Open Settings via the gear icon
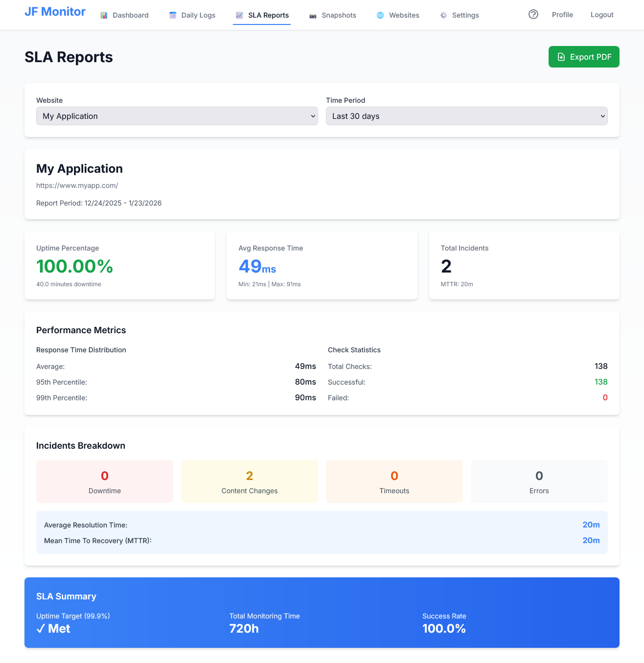 coord(443,15)
